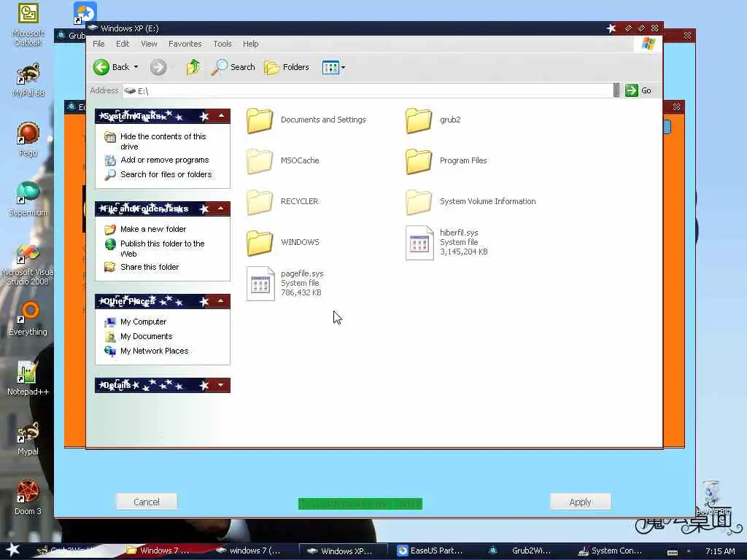
Task: Collapse the File and Folder Tasks panel
Action: (x=221, y=209)
